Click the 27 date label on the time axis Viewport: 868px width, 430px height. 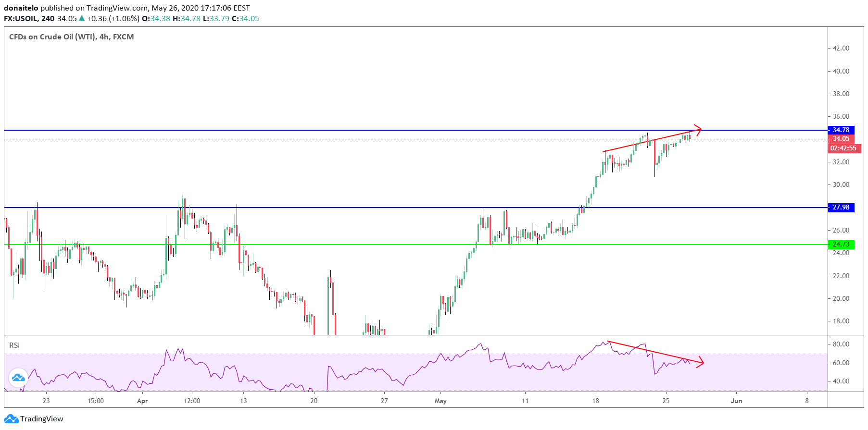coord(384,401)
